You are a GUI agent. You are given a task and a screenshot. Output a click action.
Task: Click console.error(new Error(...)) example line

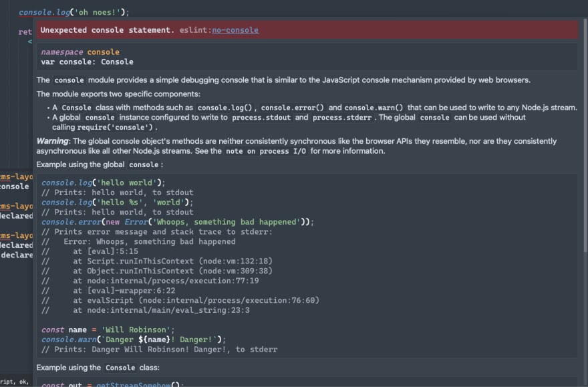coord(177,222)
